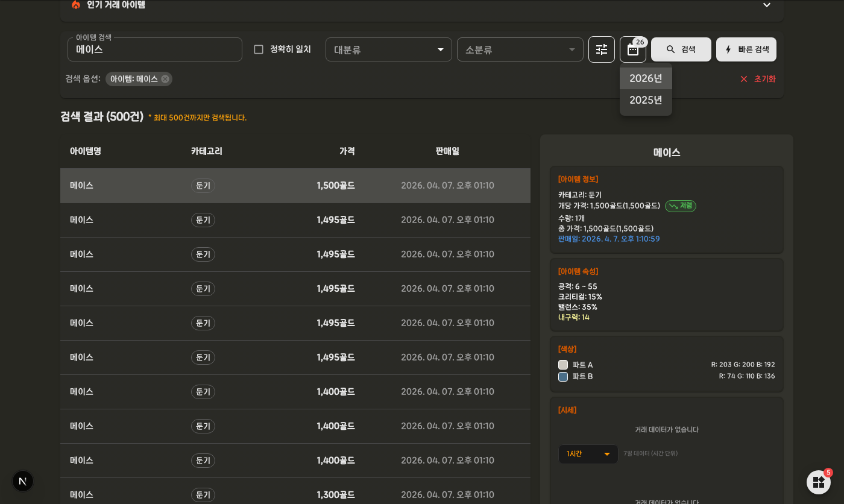Collapse the 인기 거래 아이템 section chevron
This screenshot has height=504, width=844.
767,5
